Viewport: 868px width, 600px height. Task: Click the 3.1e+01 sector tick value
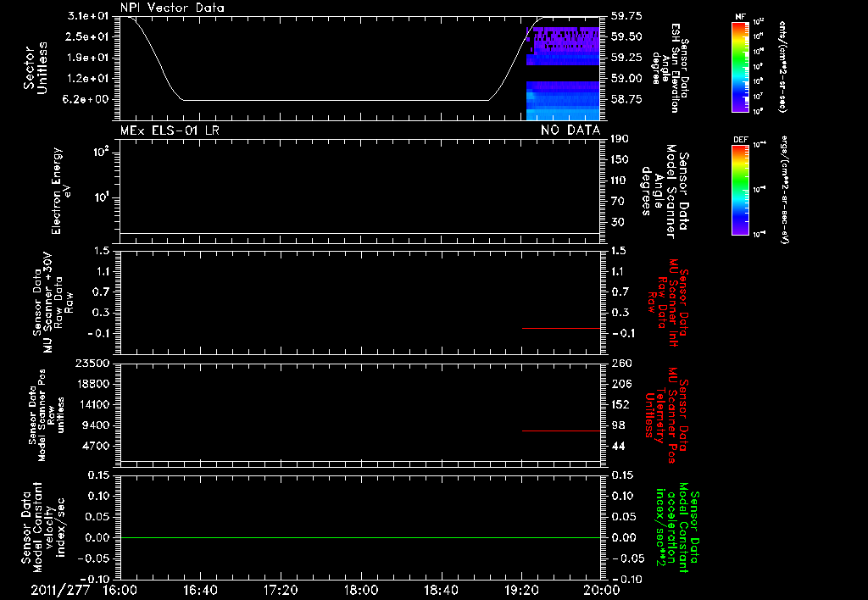click(x=88, y=16)
